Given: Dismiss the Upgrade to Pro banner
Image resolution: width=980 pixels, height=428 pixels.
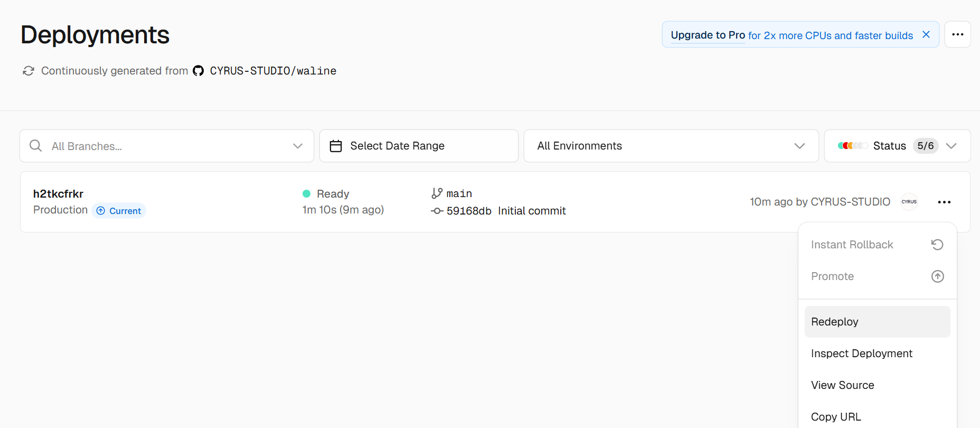Looking at the screenshot, I should point(926,34).
